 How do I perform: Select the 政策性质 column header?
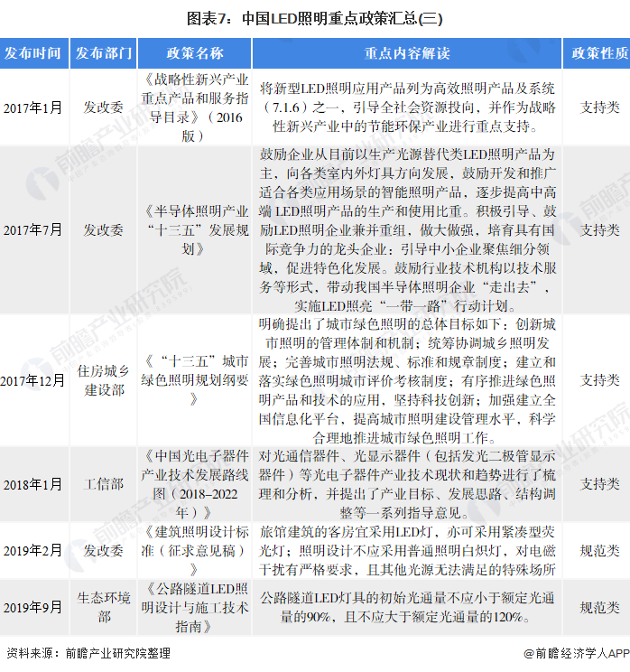pyautogui.click(x=599, y=53)
